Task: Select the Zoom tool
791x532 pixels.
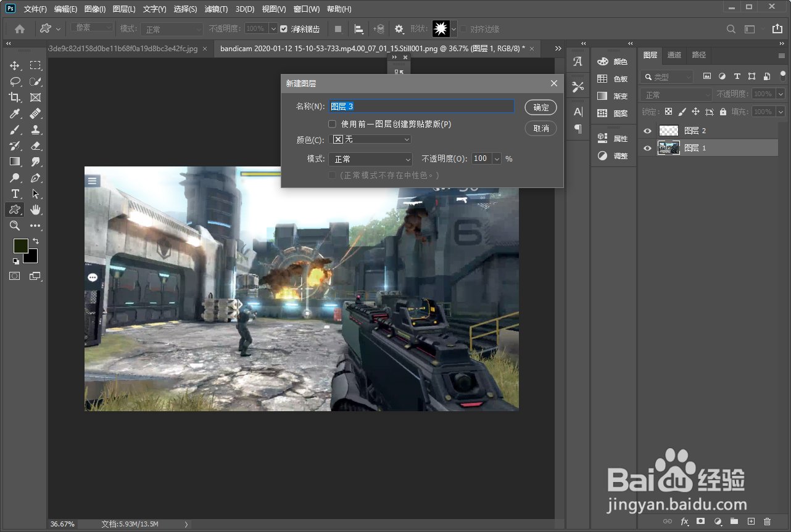Action: 15,226
